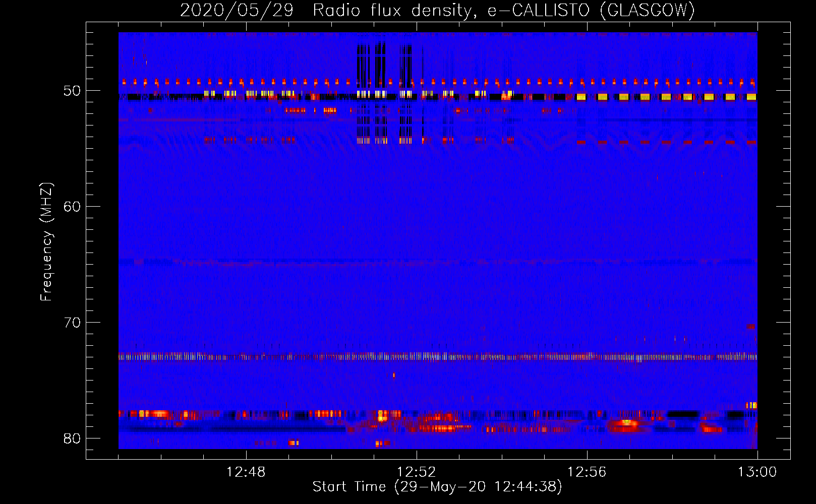Image resolution: width=816 pixels, height=504 pixels.
Task: Click the 13:00 time tick label
Action: (757, 472)
